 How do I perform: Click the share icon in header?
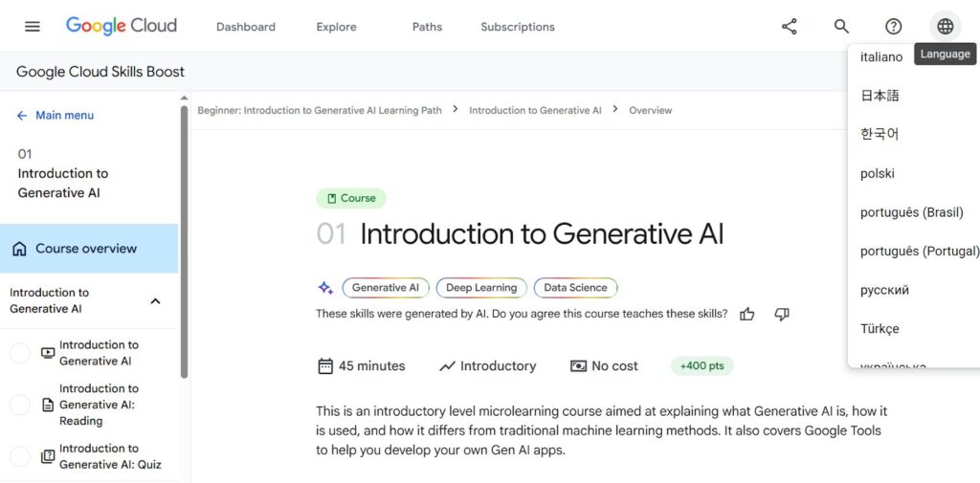click(790, 26)
